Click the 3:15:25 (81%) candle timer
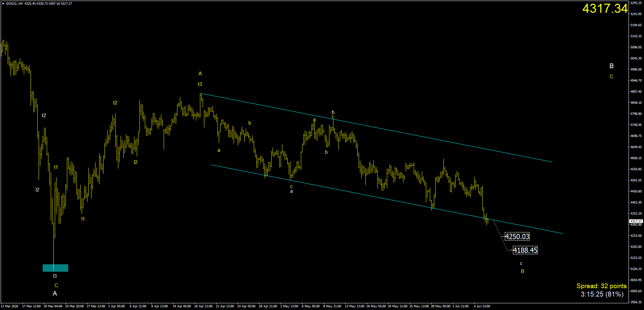Screen dimensions: 644x310 [x=602, y=294]
